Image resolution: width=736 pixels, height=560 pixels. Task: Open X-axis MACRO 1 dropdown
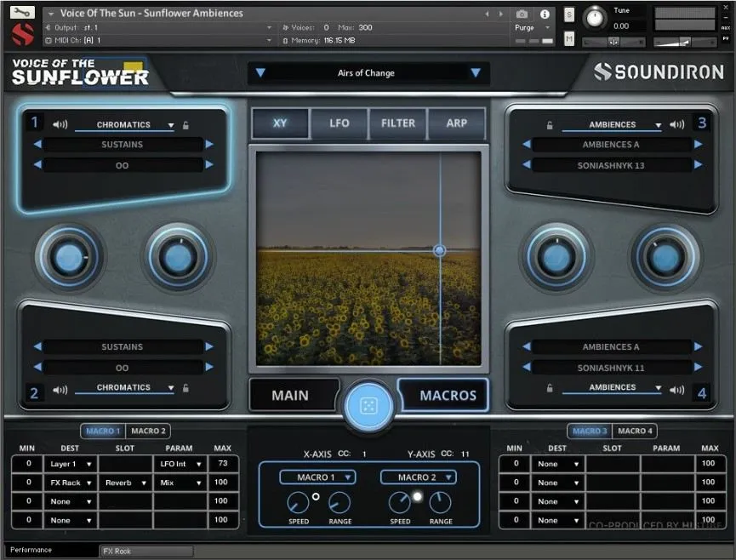(x=317, y=477)
